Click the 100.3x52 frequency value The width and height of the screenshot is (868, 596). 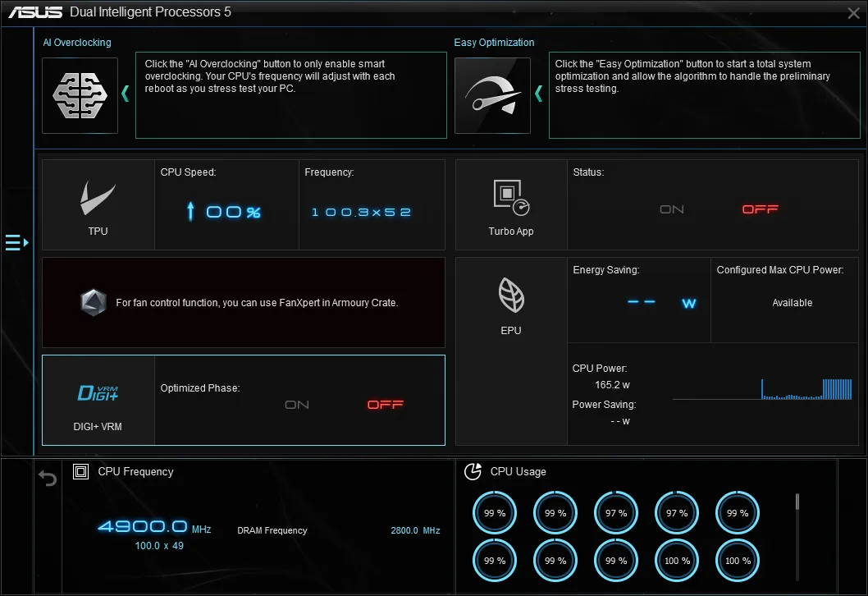[x=361, y=212]
